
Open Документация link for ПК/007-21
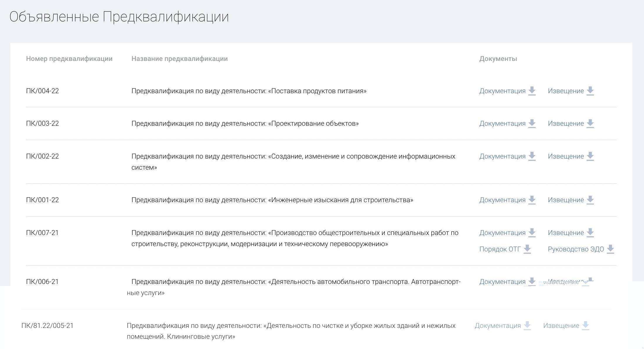tap(502, 233)
